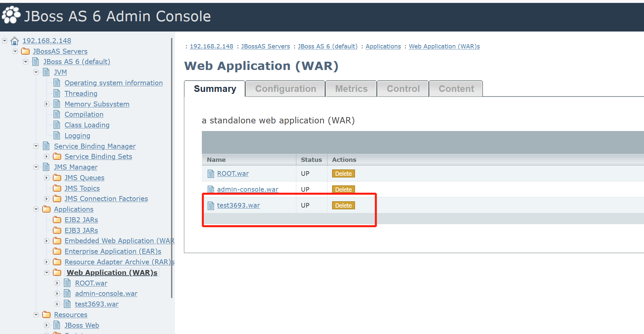Switch to the Control tab

coord(403,89)
